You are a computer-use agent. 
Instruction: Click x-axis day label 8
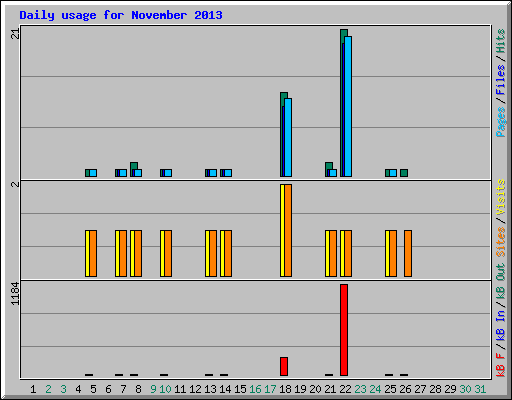tap(138, 389)
